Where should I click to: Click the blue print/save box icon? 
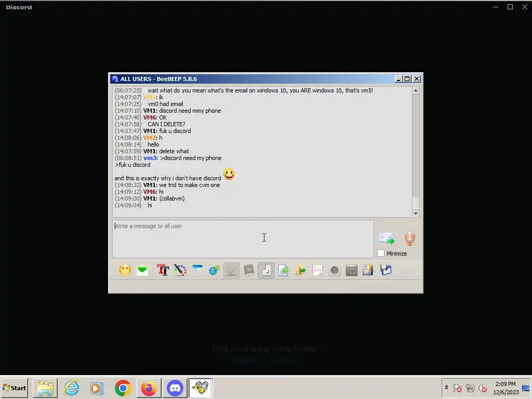click(386, 270)
